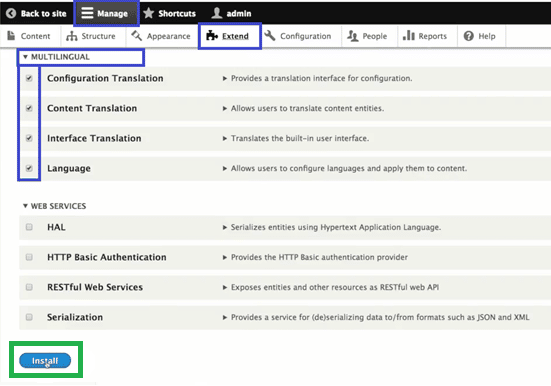Follow the Back to site link
Screen dimensions: 551x386
tap(36, 13)
